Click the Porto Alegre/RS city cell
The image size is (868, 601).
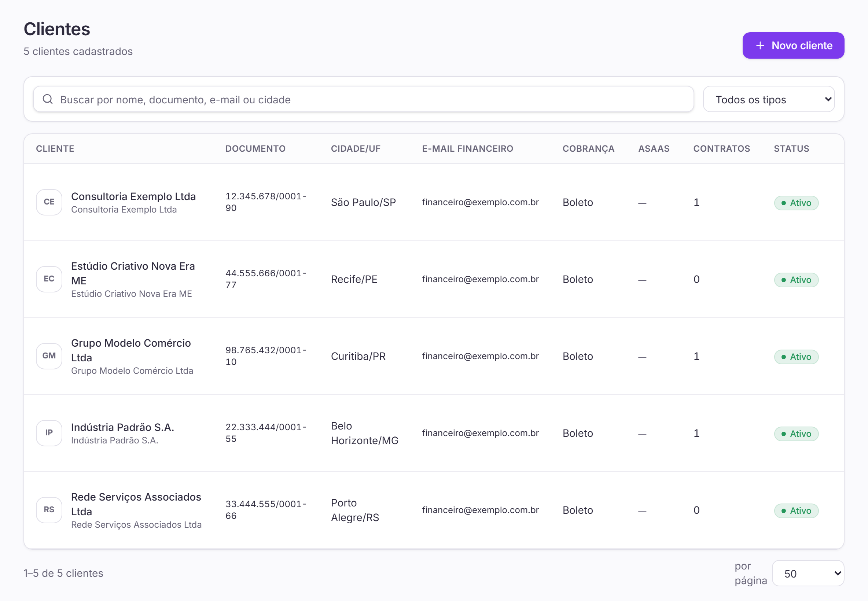pyautogui.click(x=355, y=510)
